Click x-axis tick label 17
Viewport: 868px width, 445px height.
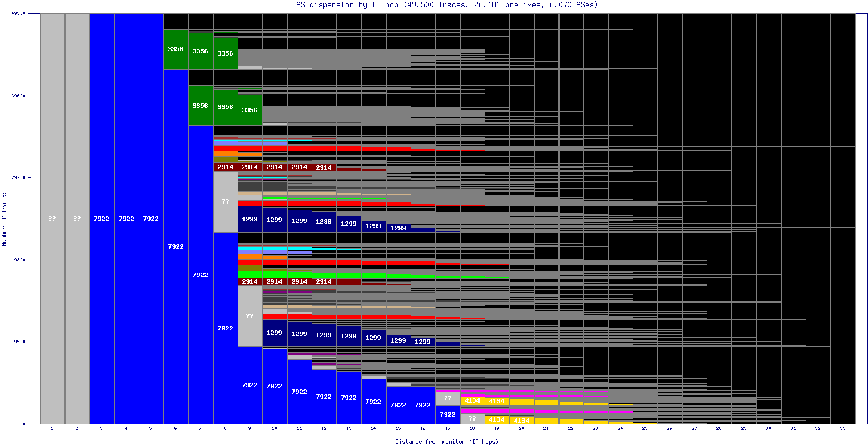[447, 429]
